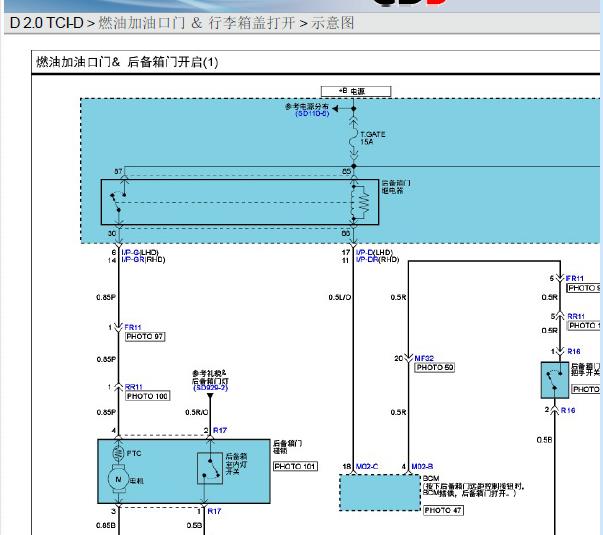Viewport: 603px width, 535px height.
Task: Click R16 connector link at pin 2
Action: [x=568, y=410]
